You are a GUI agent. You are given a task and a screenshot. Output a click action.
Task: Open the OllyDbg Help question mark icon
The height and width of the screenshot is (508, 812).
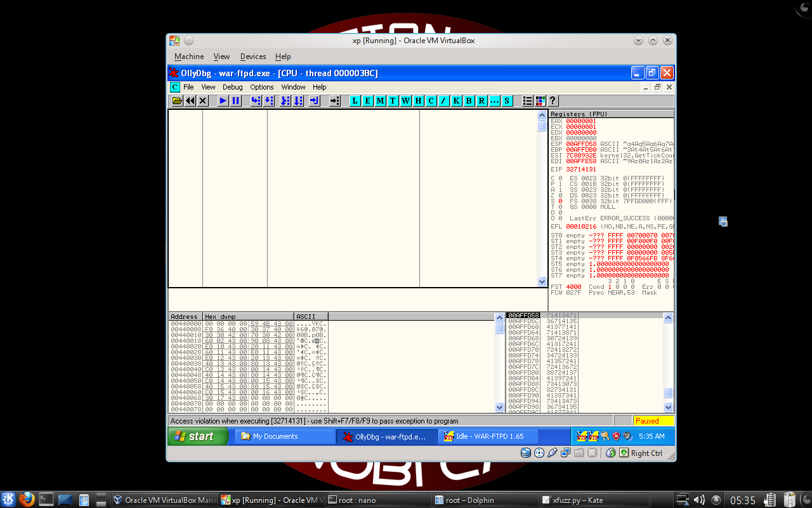tap(551, 100)
